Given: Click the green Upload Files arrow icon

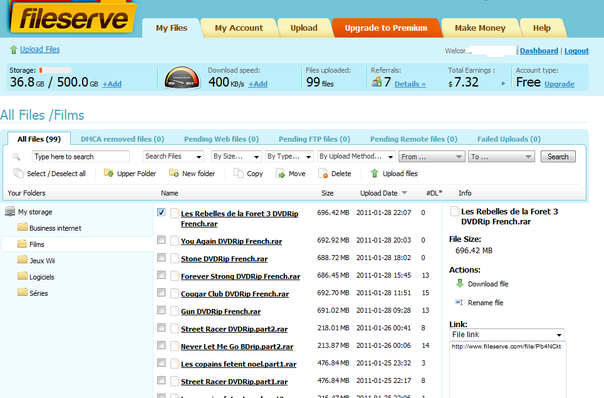Looking at the screenshot, I should 14,50.
